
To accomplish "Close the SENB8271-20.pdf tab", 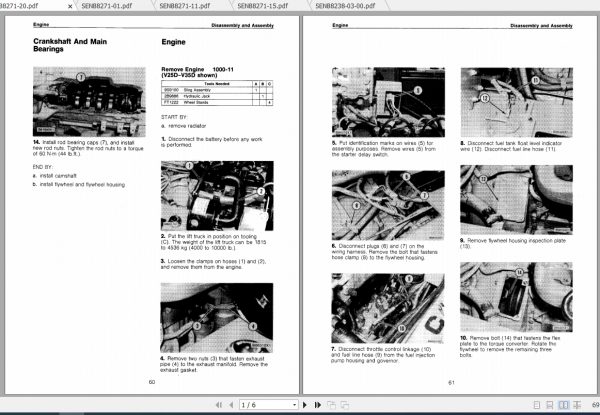I will 70,6.
